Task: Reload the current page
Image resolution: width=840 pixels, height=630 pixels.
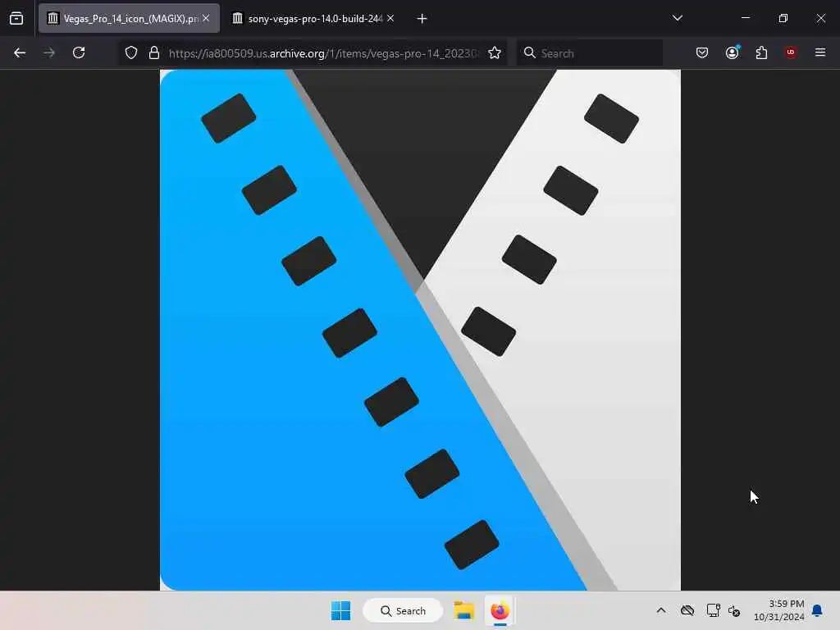Action: tap(79, 52)
